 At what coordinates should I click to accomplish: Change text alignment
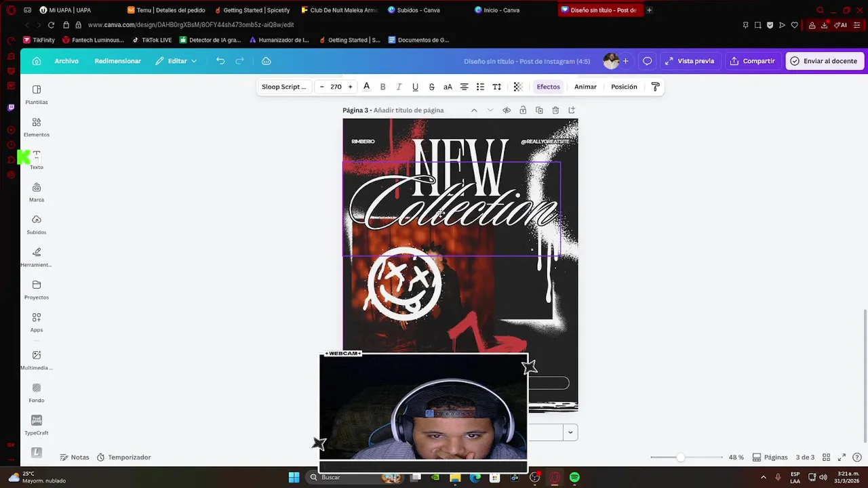click(464, 87)
